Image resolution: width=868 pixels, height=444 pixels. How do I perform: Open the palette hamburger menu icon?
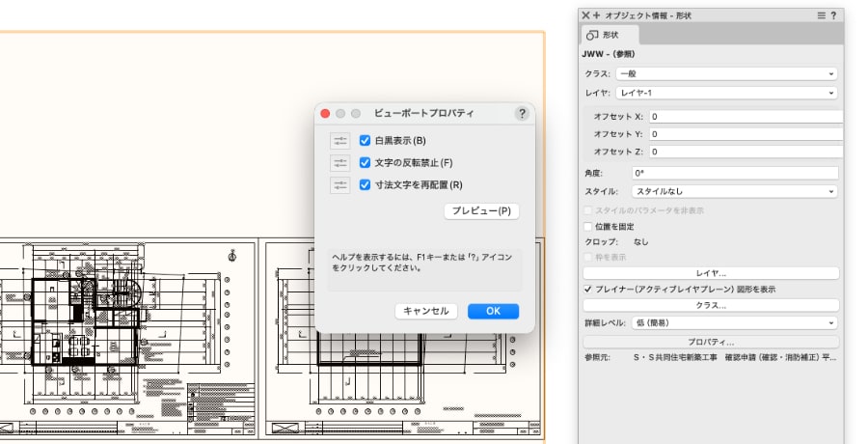click(822, 15)
